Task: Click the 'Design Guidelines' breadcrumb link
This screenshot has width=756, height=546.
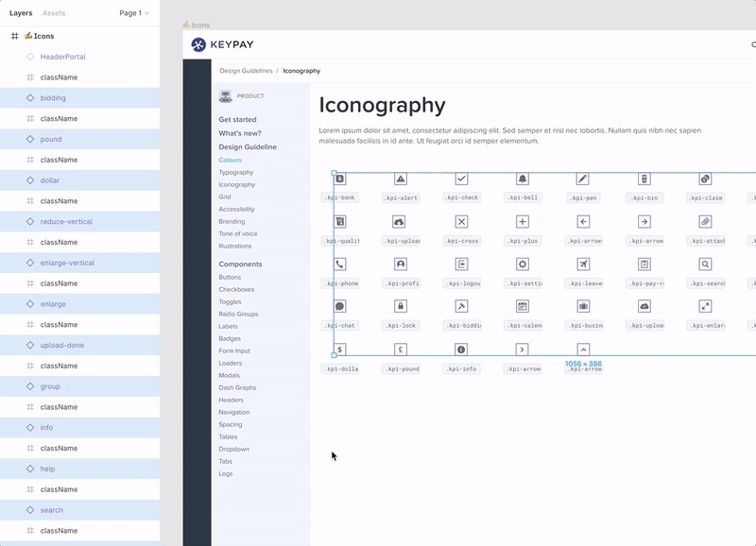Action: pyautogui.click(x=246, y=71)
